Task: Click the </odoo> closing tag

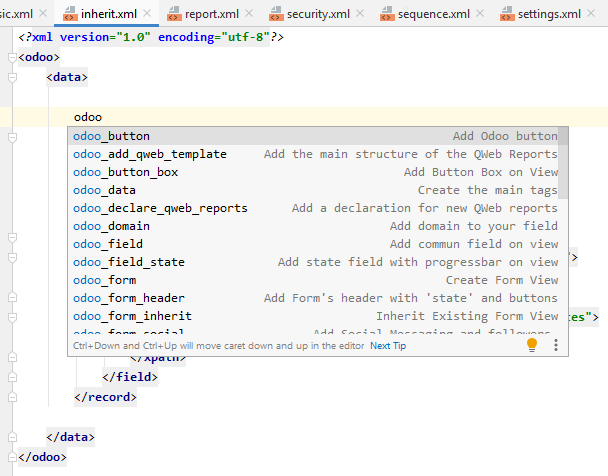Action: pos(42,457)
